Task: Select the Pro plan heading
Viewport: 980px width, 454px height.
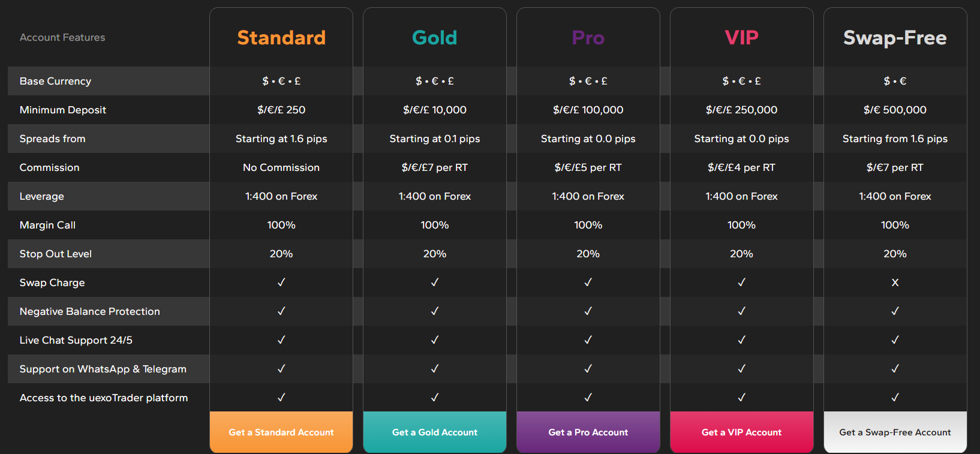Action: 588,38
